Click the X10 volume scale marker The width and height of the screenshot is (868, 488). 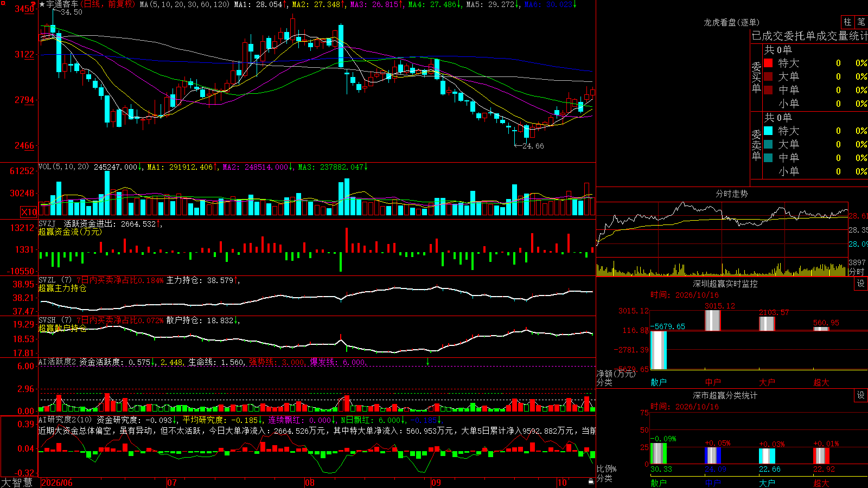pyautogui.click(x=29, y=212)
